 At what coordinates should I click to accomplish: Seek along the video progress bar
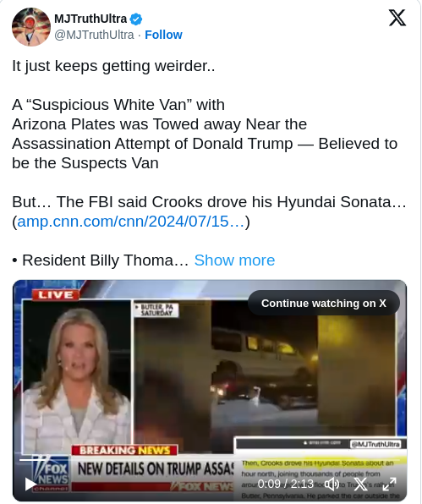click(210, 460)
